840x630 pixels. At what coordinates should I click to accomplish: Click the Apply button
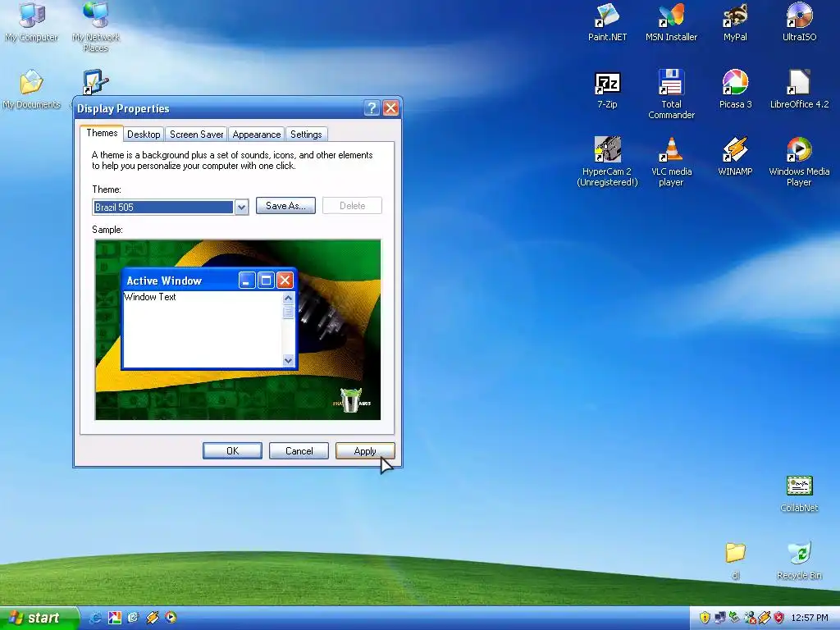[x=365, y=451]
